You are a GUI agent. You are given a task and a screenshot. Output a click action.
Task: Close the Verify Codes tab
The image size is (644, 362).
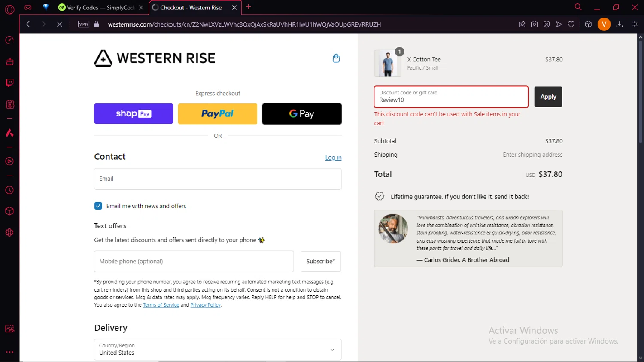pyautogui.click(x=141, y=7)
